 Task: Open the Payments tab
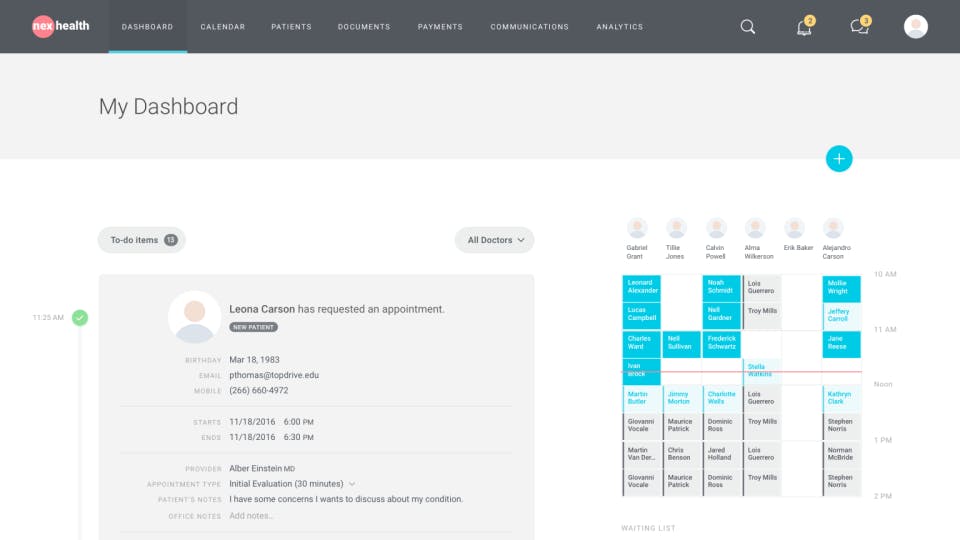[x=440, y=27]
